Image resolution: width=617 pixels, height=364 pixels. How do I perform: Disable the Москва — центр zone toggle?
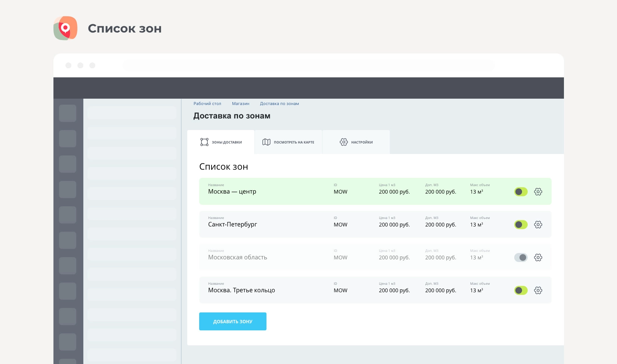[x=521, y=192]
